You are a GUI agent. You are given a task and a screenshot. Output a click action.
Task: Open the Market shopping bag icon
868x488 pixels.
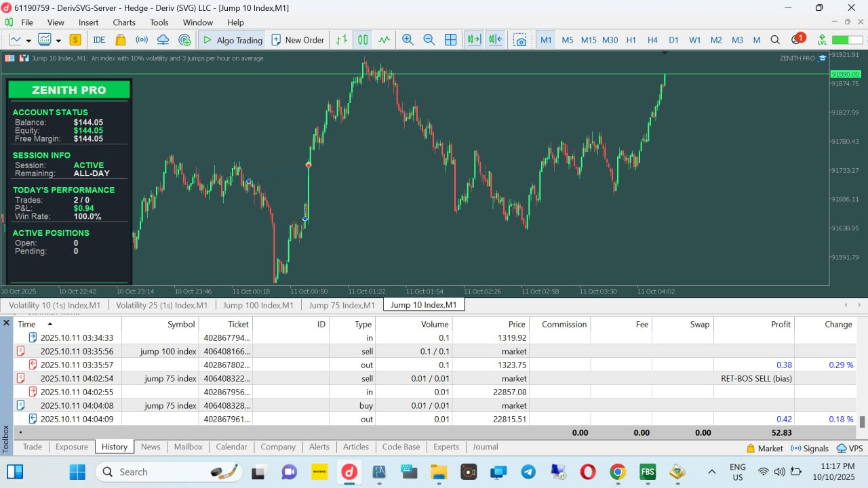tap(121, 40)
